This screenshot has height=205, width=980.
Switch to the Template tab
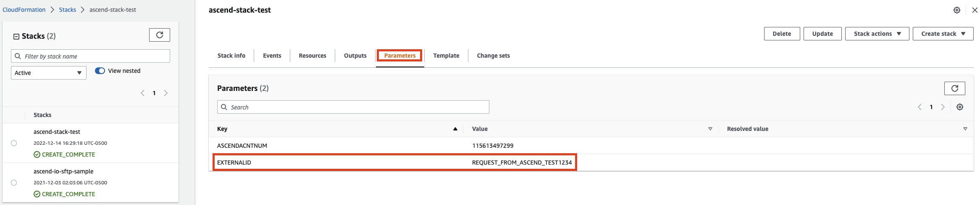(x=446, y=56)
